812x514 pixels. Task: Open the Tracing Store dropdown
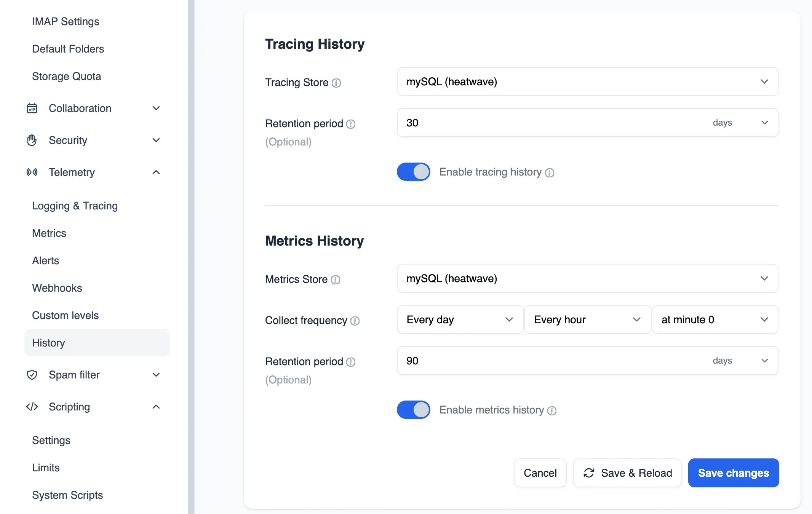point(587,81)
